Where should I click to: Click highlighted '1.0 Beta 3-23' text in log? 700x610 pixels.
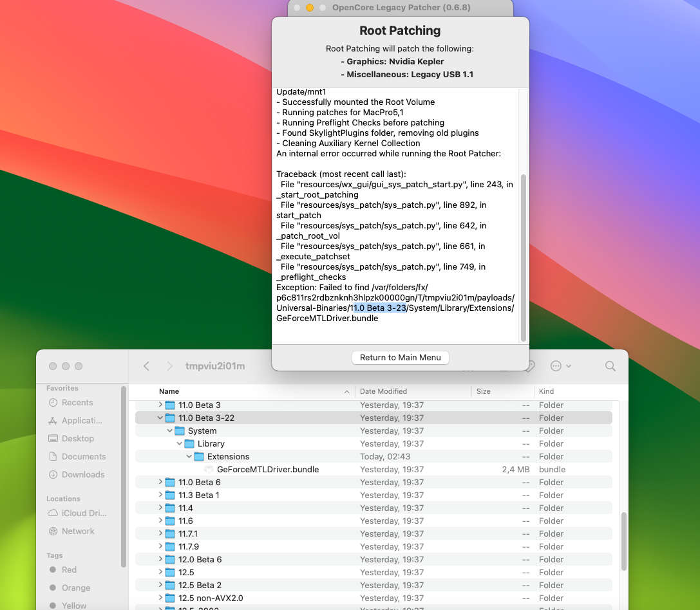pos(380,308)
